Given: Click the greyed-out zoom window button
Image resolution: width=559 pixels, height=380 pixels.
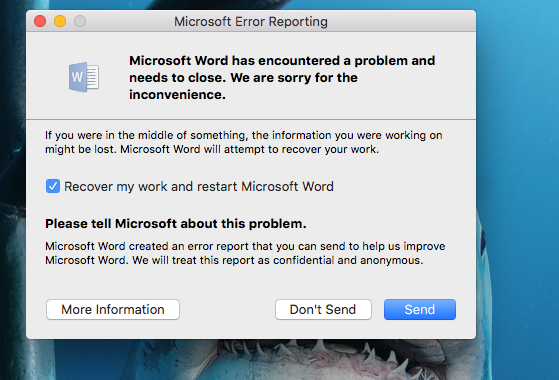Looking at the screenshot, I should [80, 21].
